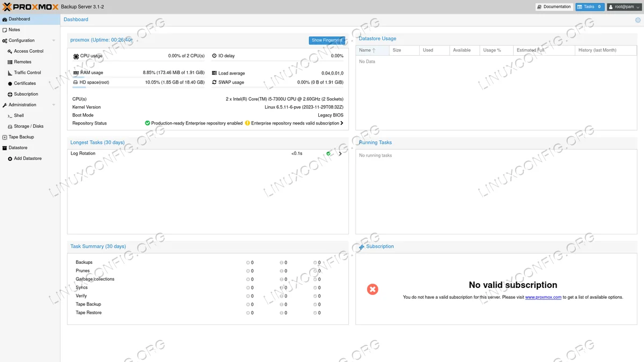Open the Dashboard sidebar item
This screenshot has width=644, height=362.
click(30, 19)
